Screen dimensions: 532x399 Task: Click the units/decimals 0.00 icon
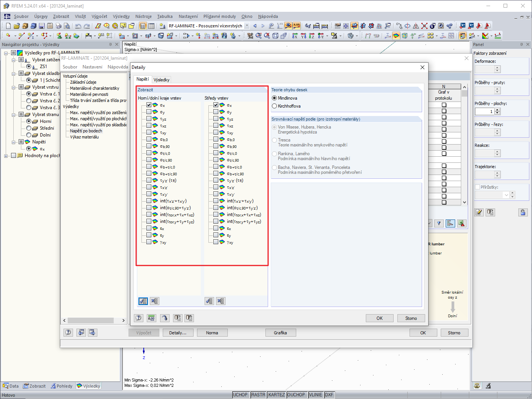coord(151,318)
